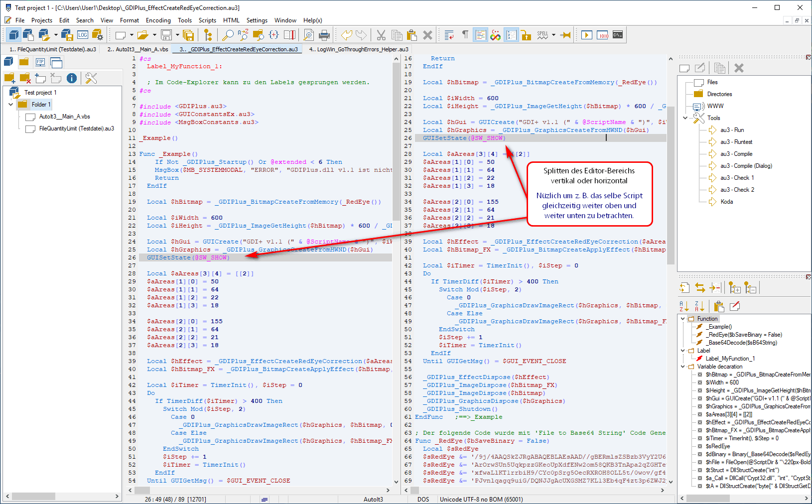812x504 pixels.
Task: Toggle the line numbers display button
Action: (511, 35)
